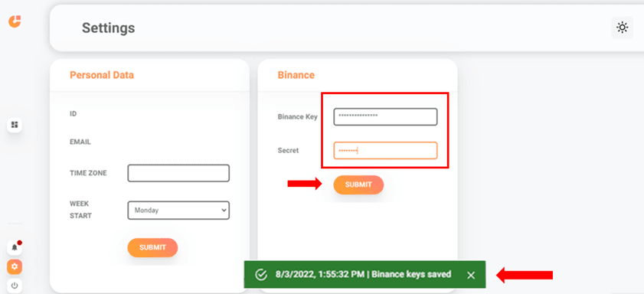
Task: Click the Personal Data card heading
Action: click(x=102, y=75)
